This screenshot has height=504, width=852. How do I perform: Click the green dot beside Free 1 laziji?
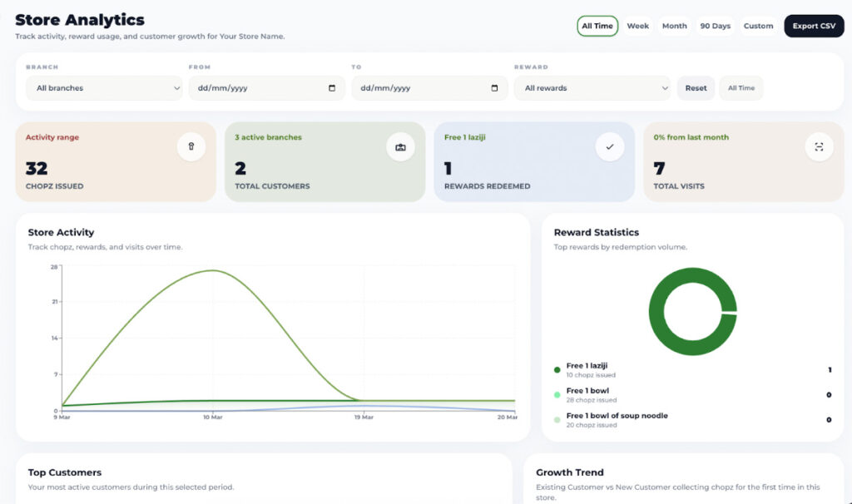point(557,370)
